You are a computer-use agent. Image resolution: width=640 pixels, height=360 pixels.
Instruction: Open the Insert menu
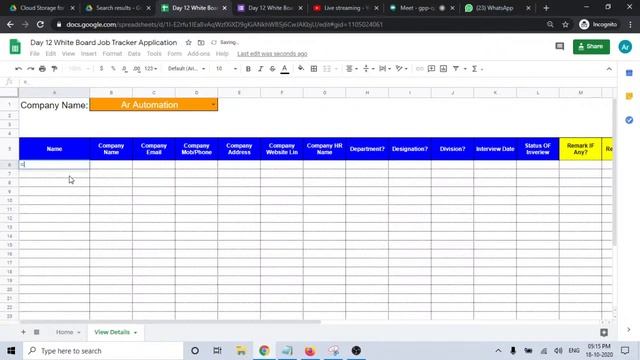89,54
